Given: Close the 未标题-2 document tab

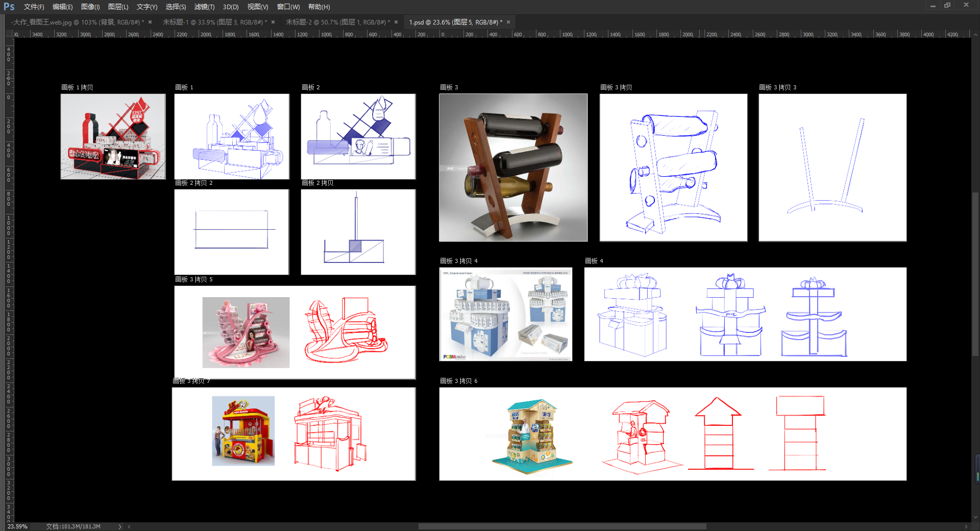Looking at the screenshot, I should click(x=396, y=22).
